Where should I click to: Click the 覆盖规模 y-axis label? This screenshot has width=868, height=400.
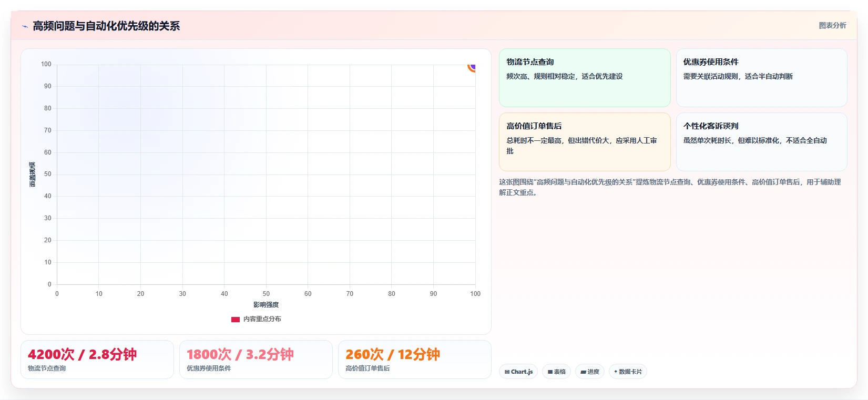point(32,175)
